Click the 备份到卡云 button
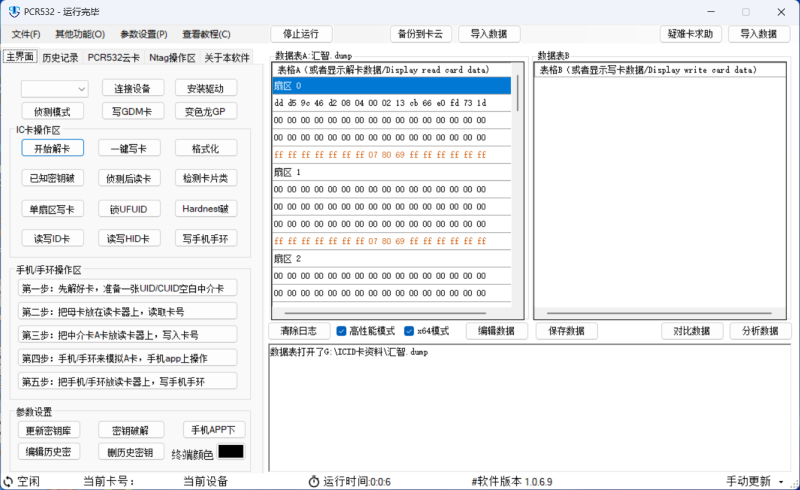 420,34
